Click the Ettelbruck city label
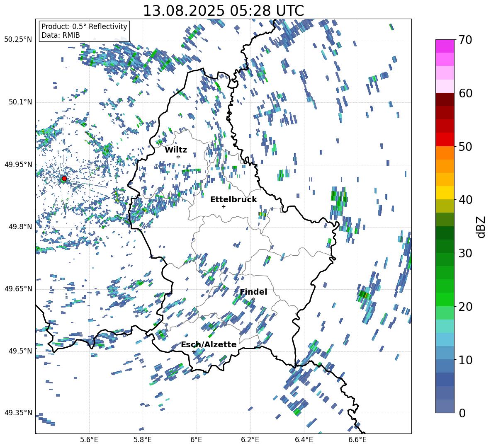The width and height of the screenshot is (491, 448). (x=233, y=200)
